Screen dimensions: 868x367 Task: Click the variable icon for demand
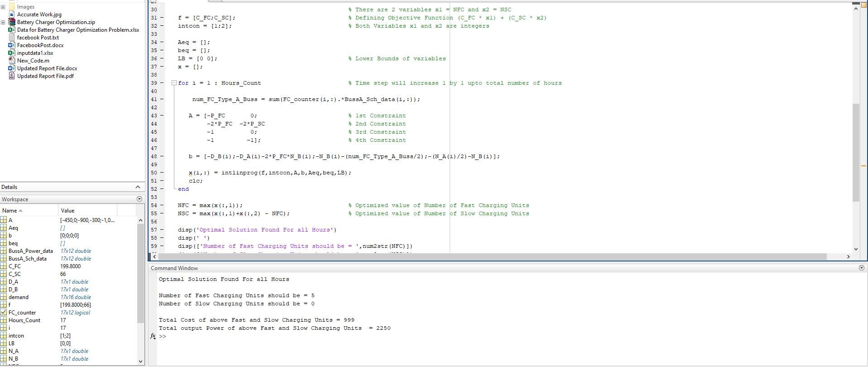point(4,297)
